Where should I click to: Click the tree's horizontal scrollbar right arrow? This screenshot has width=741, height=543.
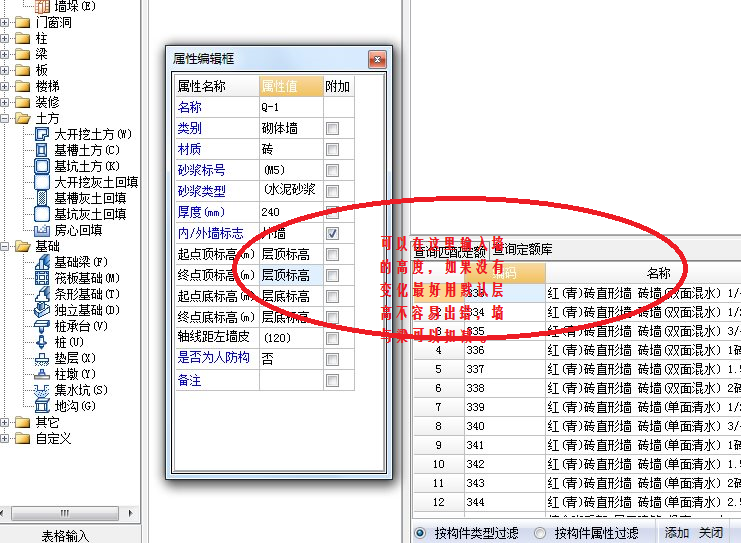point(131,513)
